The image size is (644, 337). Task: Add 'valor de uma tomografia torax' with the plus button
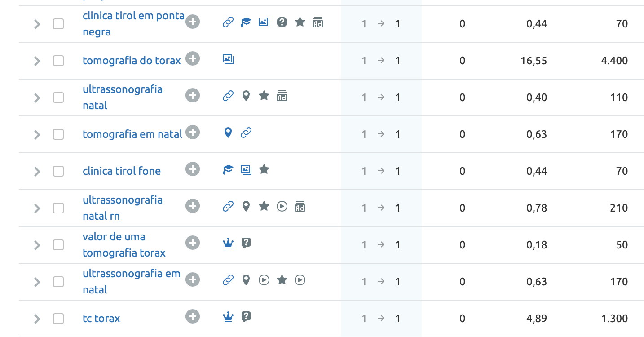tap(193, 243)
